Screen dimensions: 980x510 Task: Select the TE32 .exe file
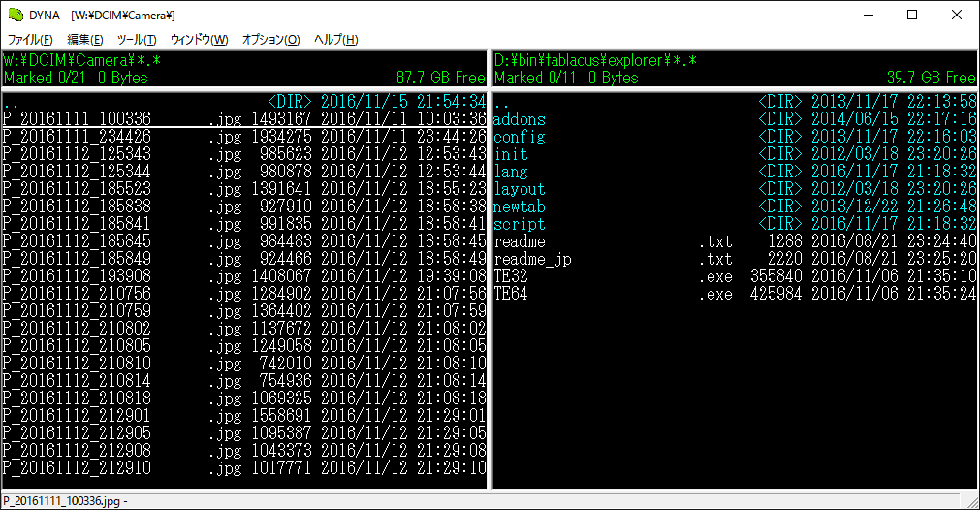[735, 276]
